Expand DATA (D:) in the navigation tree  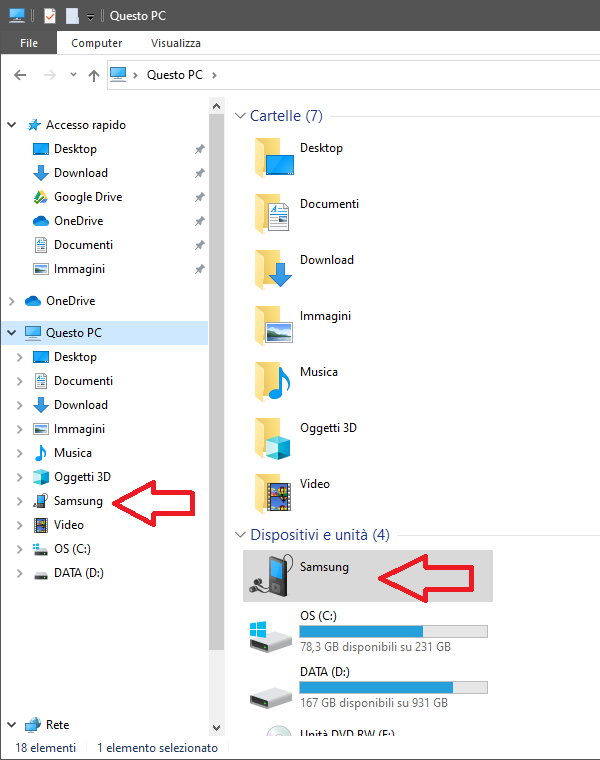tap(19, 573)
